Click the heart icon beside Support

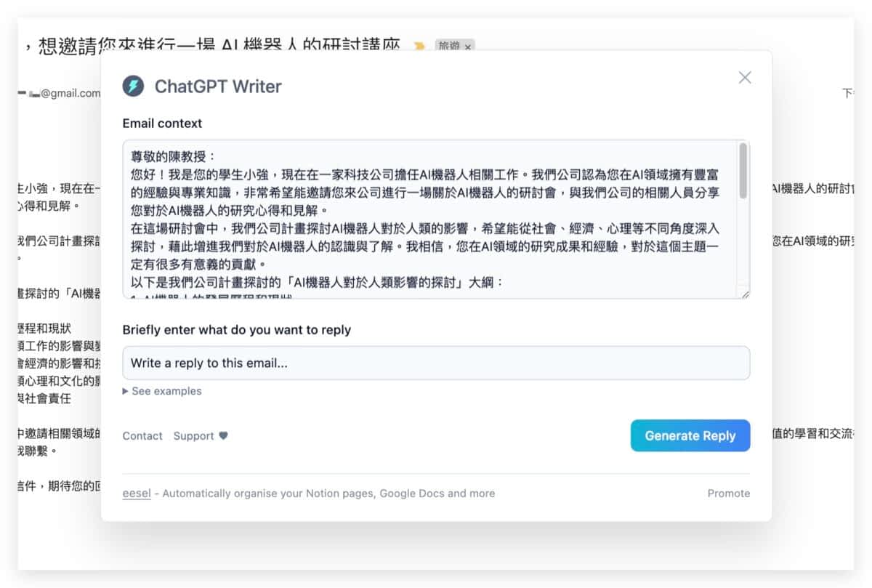(223, 436)
